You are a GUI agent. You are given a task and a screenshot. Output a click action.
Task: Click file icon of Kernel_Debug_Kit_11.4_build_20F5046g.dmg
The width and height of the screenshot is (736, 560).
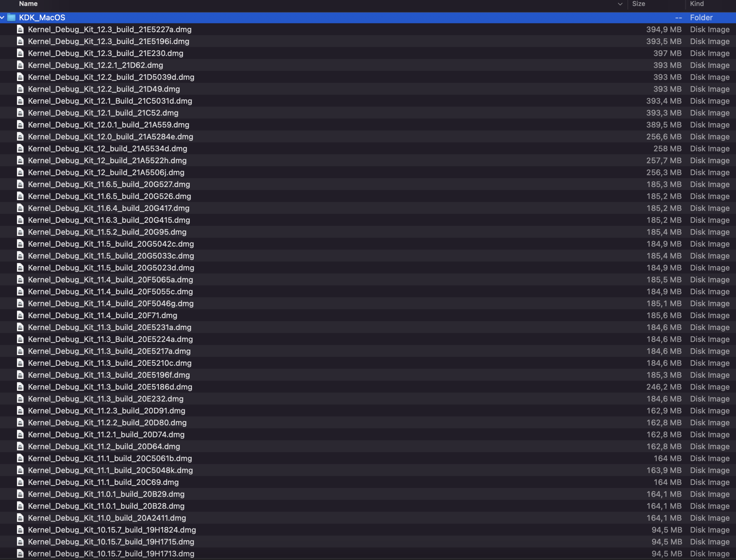(x=20, y=303)
